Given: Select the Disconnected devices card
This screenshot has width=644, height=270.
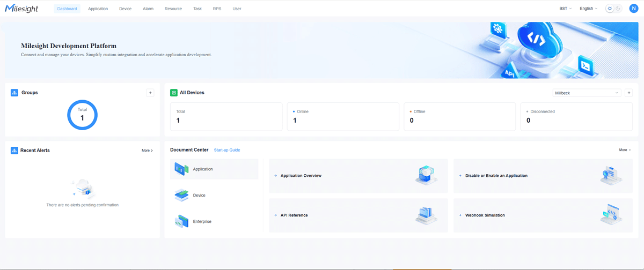Looking at the screenshot, I should 576,116.
